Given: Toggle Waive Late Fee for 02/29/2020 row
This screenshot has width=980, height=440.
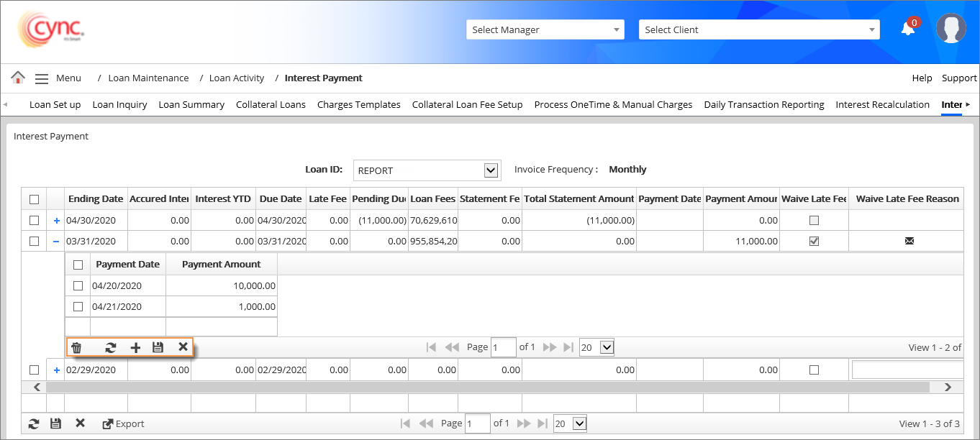Looking at the screenshot, I should pos(814,370).
